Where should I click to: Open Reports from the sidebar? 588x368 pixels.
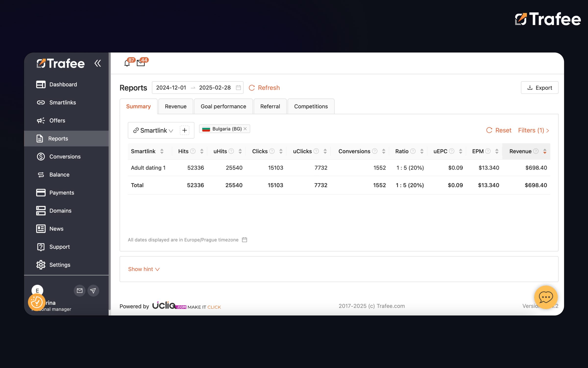pyautogui.click(x=66, y=139)
